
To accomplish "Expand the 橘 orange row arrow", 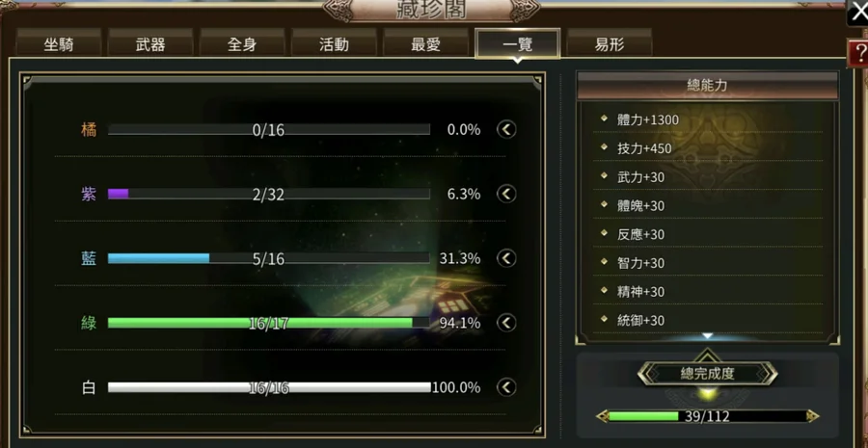I will coord(506,129).
